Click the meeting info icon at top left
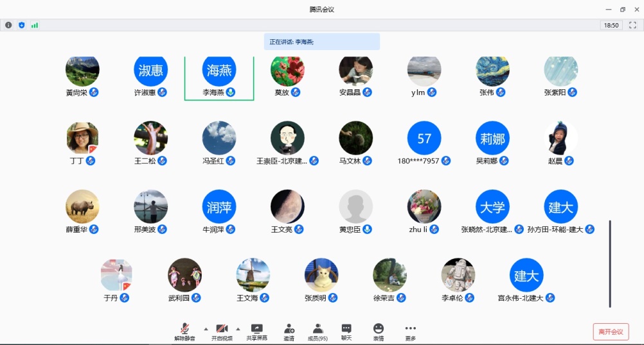The width and height of the screenshot is (644, 345). click(x=8, y=25)
